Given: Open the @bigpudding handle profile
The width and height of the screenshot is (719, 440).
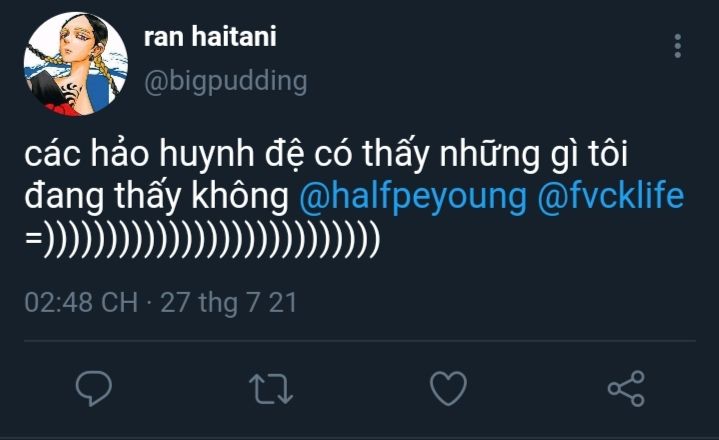Looking at the screenshot, I should coord(225,81).
